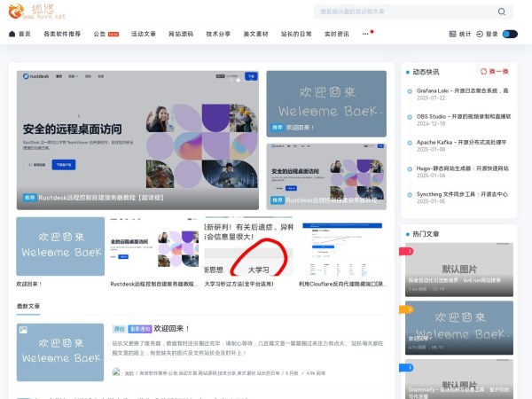Go to the 公告 menu item
This screenshot has height=399, width=532.
[x=99, y=34]
